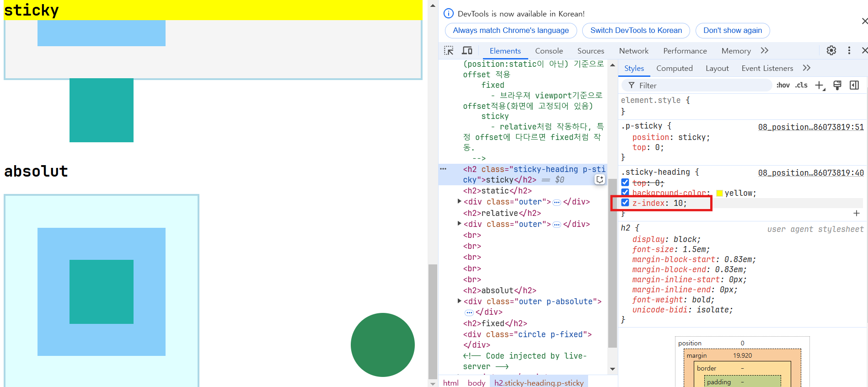Click the Elements tree scrollbar up arrow
This screenshot has height=387, width=868.
pyautogui.click(x=612, y=65)
